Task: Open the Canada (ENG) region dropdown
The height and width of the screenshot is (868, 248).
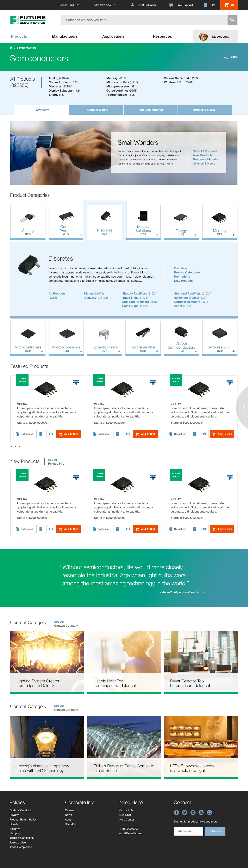Action: [x=68, y=5]
